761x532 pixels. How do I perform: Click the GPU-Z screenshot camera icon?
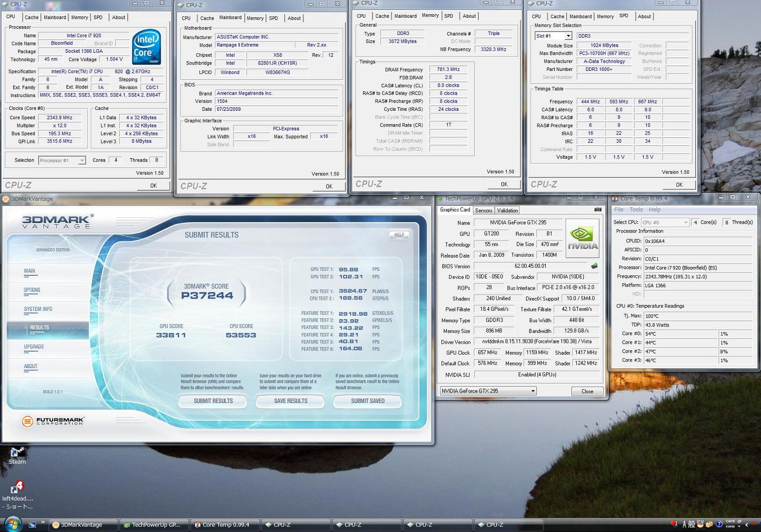pyautogui.click(x=597, y=210)
